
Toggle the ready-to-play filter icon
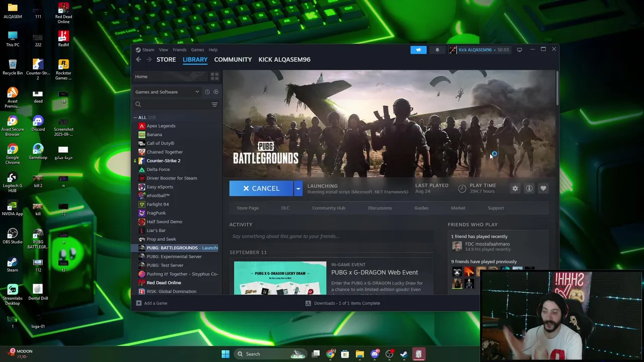216,92
